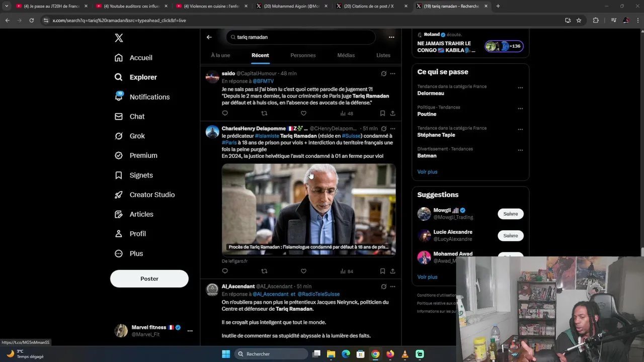This screenshot has width=644, height=362.
Task: Open Creator Studio
Action: [x=144, y=195]
